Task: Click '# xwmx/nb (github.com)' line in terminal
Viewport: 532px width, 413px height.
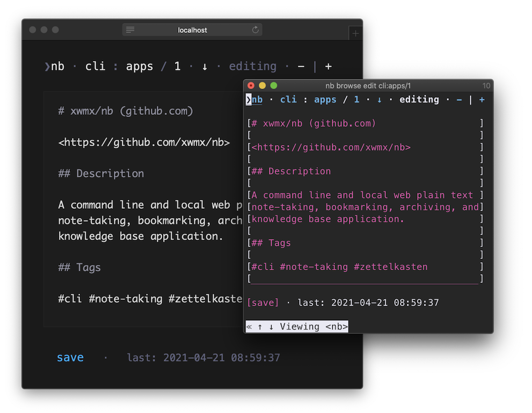Action: pos(314,124)
